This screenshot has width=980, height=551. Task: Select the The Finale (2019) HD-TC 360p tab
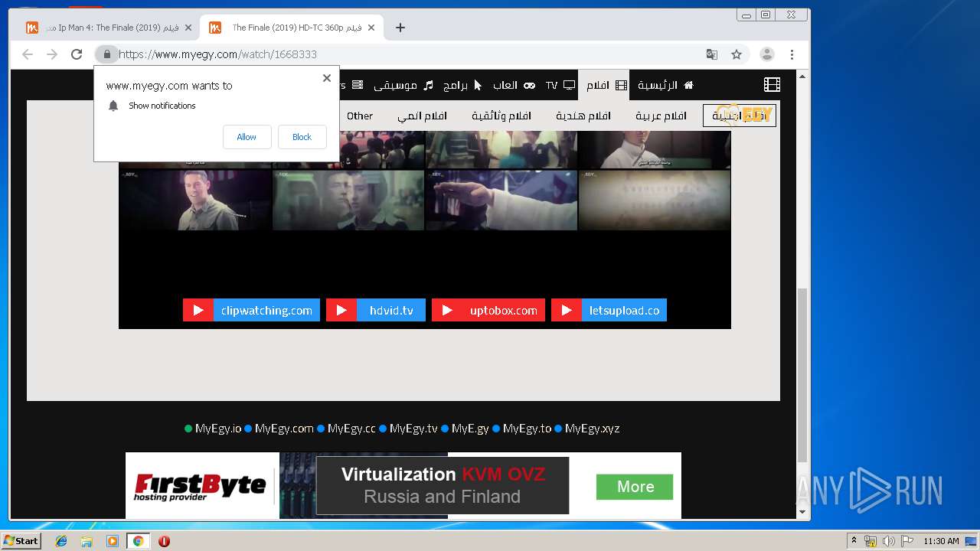291,28
